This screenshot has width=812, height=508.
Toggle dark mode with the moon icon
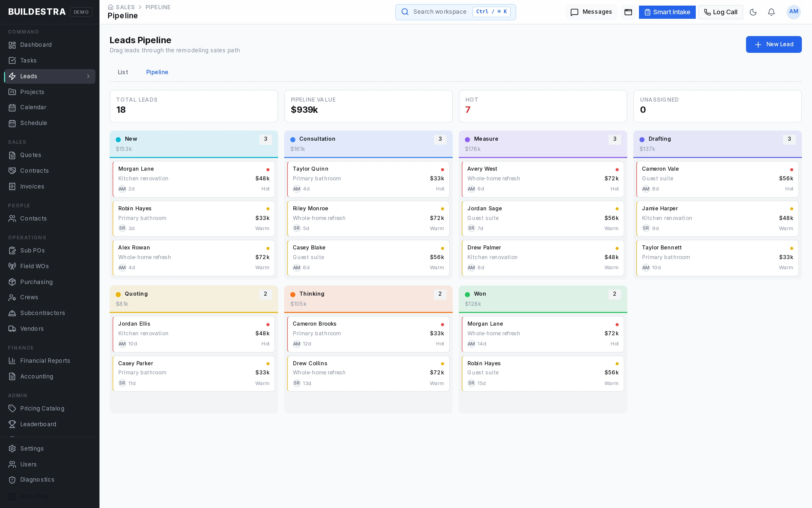point(753,12)
